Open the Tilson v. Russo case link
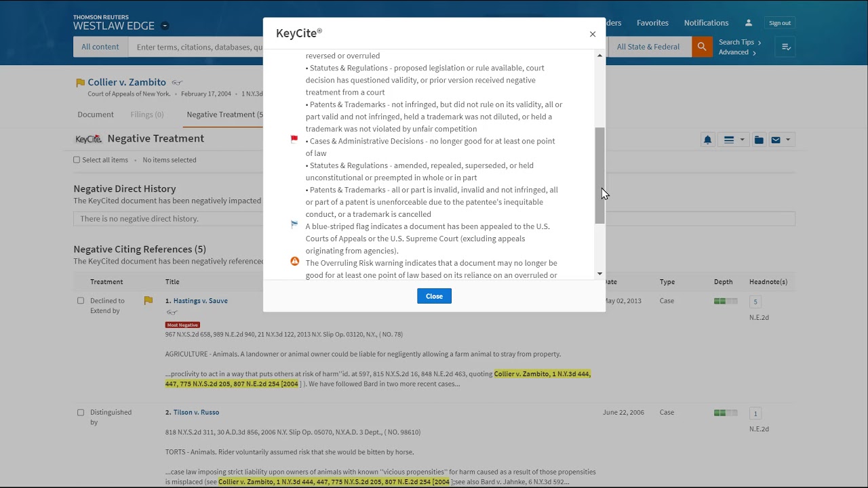 pyautogui.click(x=196, y=412)
